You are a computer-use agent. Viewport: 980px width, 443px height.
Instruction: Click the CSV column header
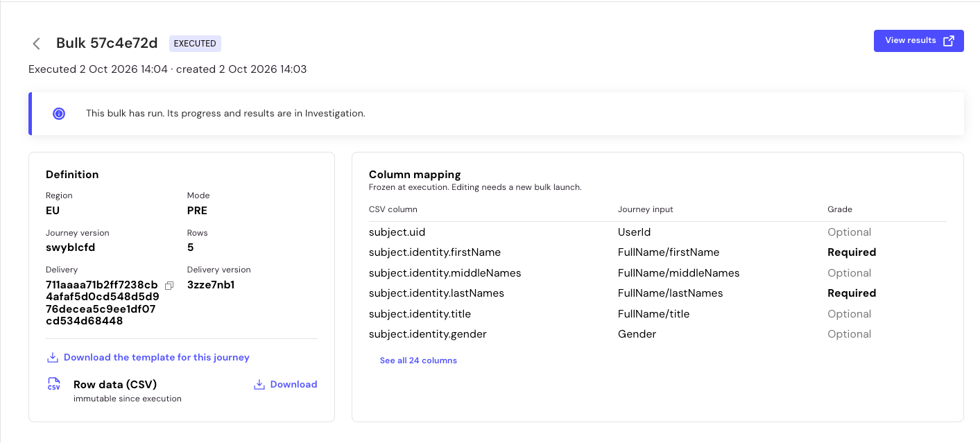[393, 209]
